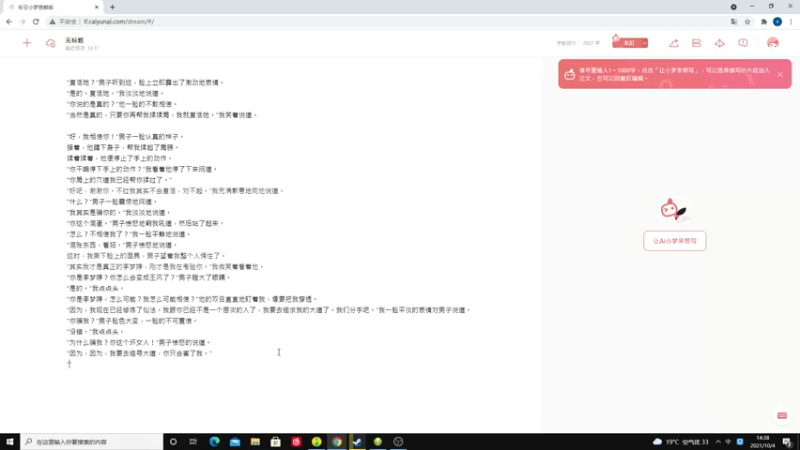The image size is (800, 450).
Task: Open the user avatar profile
Action: [x=772, y=43]
